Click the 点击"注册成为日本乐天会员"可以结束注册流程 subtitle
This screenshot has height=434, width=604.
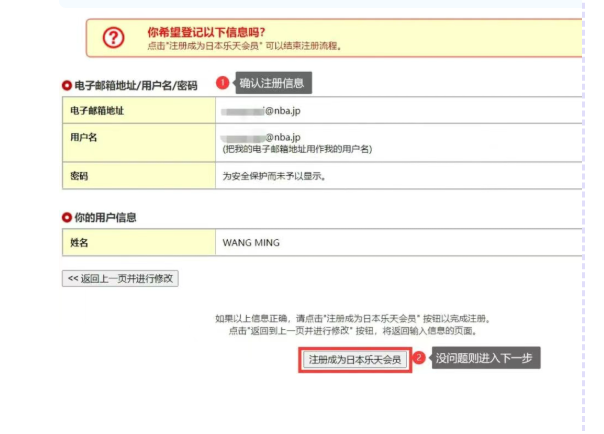[x=244, y=46]
